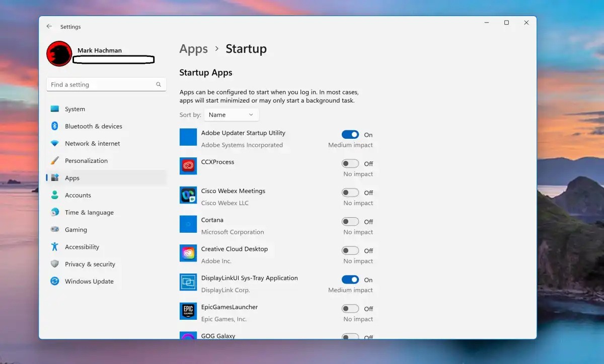Image resolution: width=604 pixels, height=364 pixels.
Task: Click the Creative Cloud Desktop icon
Action: click(x=188, y=253)
